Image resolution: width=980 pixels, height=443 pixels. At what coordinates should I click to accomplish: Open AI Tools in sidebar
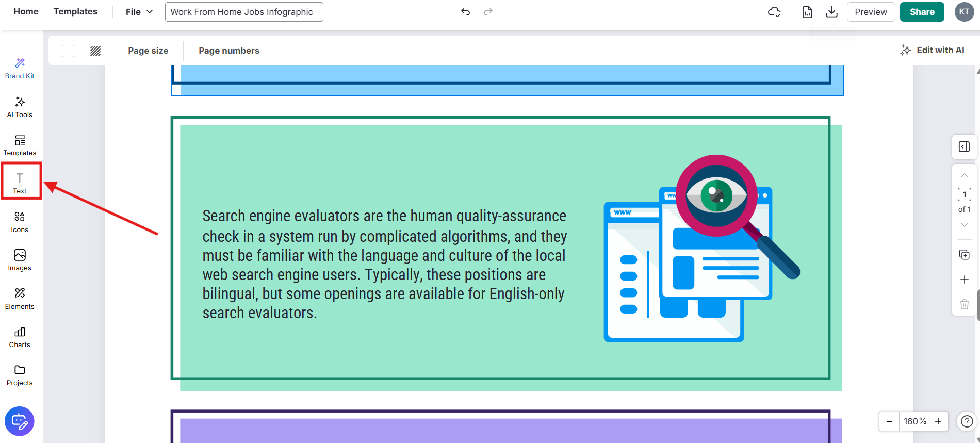(20, 107)
